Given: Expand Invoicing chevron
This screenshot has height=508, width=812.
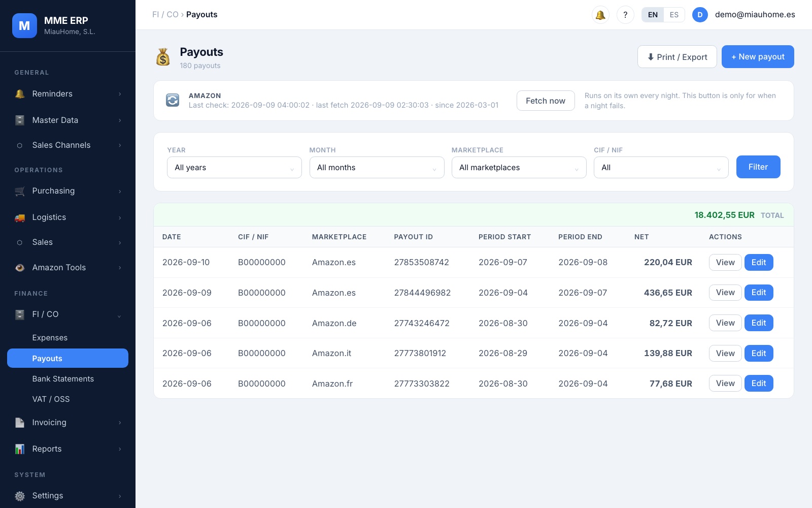Looking at the screenshot, I should pos(120,423).
